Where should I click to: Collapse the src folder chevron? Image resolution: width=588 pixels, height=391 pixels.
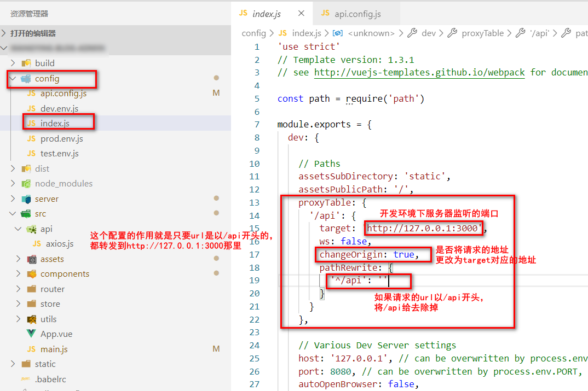(x=13, y=213)
